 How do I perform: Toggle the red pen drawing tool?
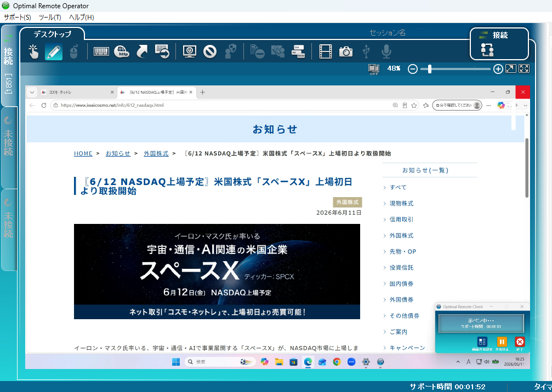[54, 51]
